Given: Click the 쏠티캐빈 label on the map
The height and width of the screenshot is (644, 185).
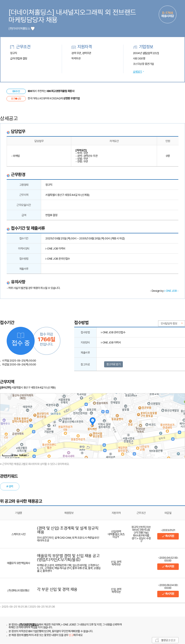Looking at the screenshot, I should 92,429.
